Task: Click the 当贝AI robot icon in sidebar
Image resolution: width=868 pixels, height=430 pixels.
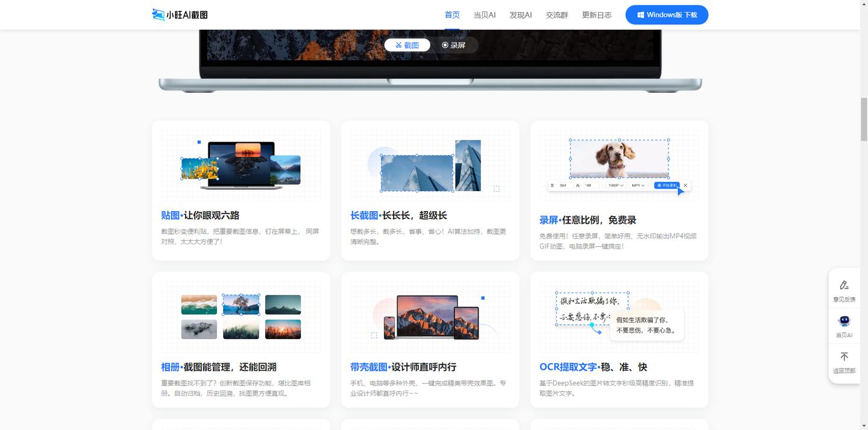Action: (x=844, y=321)
